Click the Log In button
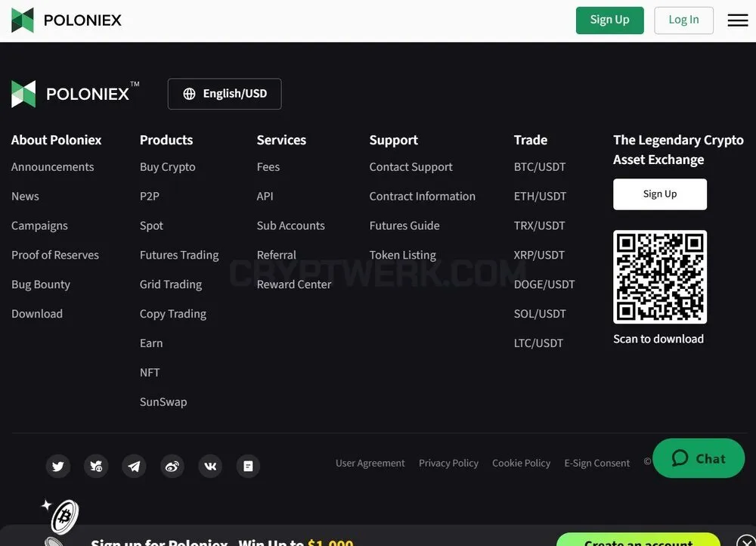756x546 pixels. tap(683, 20)
